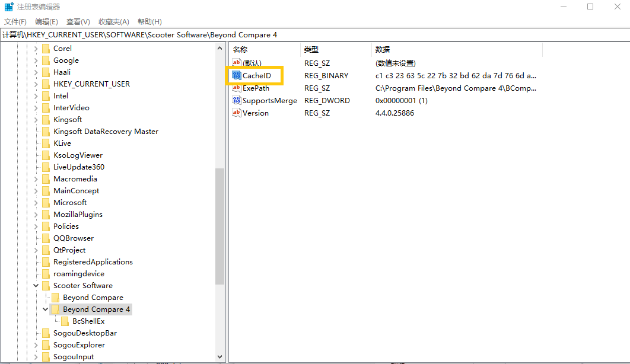Viewport: 630px width, 364px height.
Task: Click the KLive folder icon
Action: tap(46, 143)
